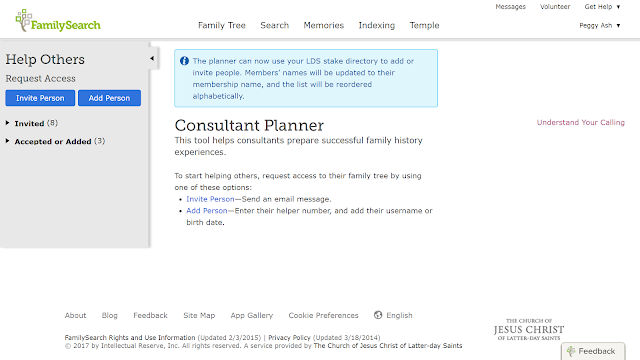
Task: Open Cookie Preferences in the footer
Action: tap(323, 315)
